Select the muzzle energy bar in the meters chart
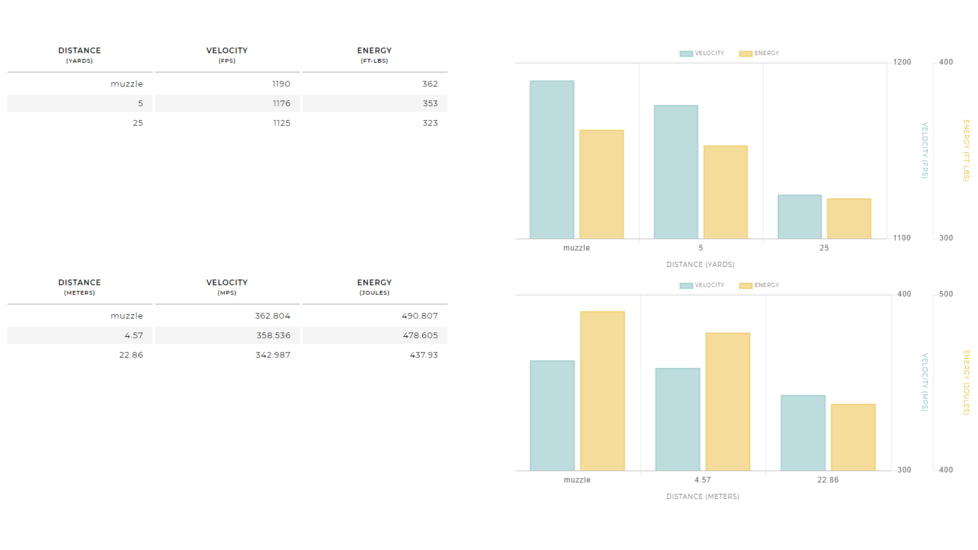978x550 pixels. pyautogui.click(x=602, y=391)
